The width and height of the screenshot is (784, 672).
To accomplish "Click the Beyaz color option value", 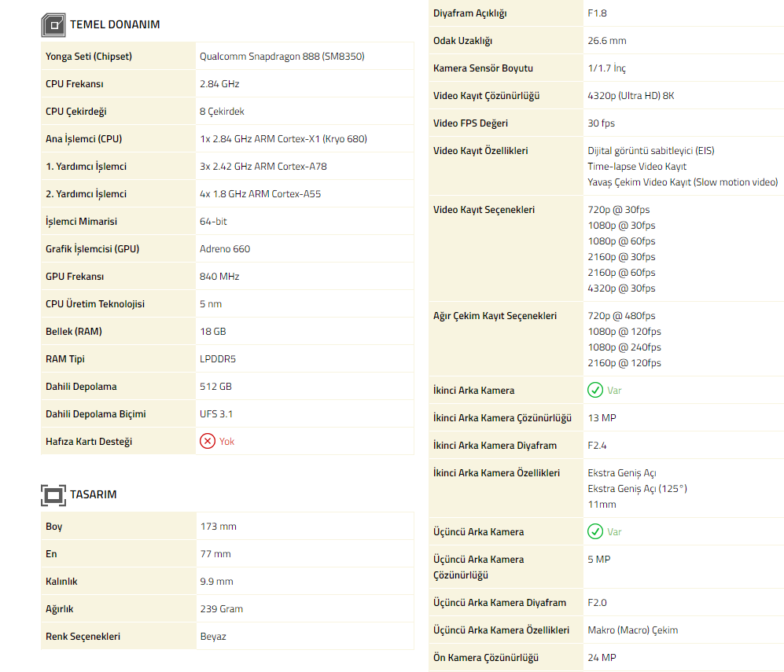I will pyautogui.click(x=213, y=637).
